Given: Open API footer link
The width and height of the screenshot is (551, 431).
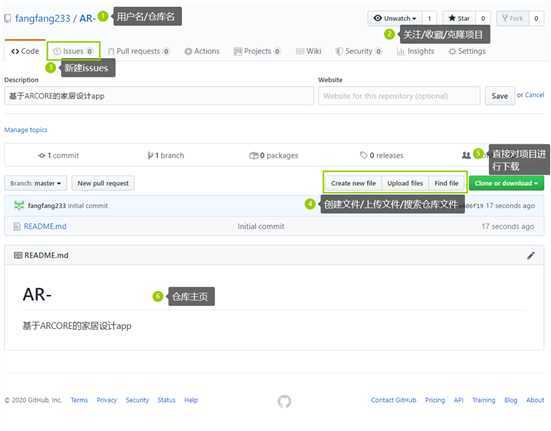Looking at the screenshot, I should click(x=459, y=400).
